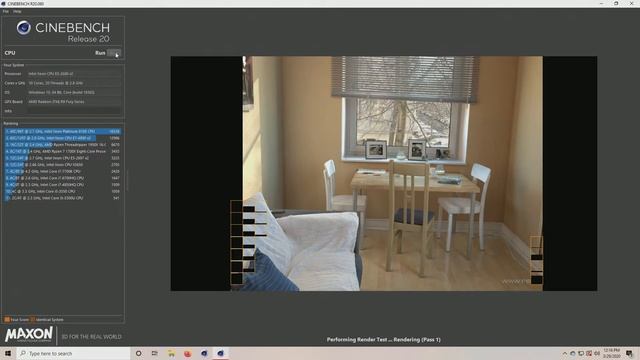Click the rendered room preview image
Viewport: 640px width, 360px height.
pyautogui.click(x=384, y=173)
